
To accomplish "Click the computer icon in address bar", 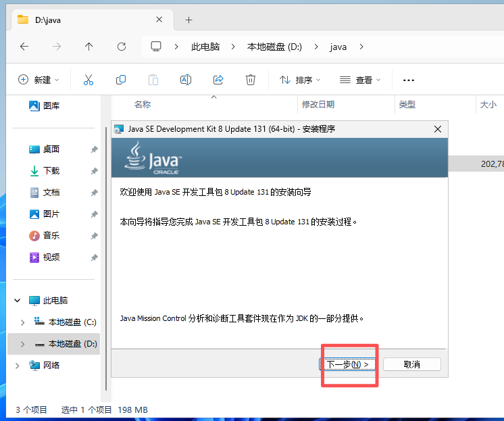I will (x=156, y=47).
